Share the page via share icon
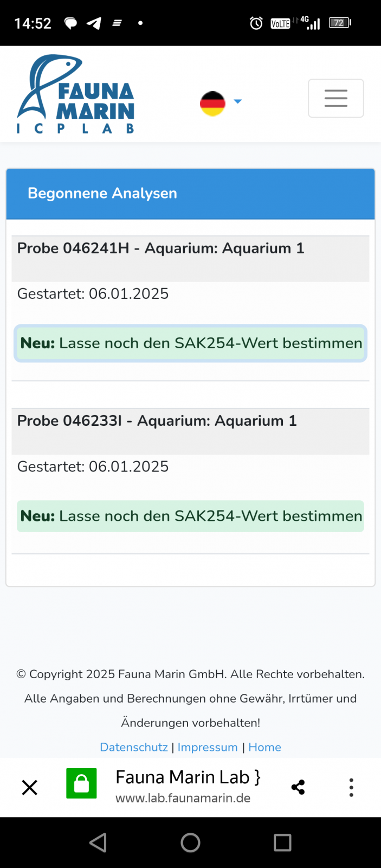This screenshot has width=381, height=868. 298,787
